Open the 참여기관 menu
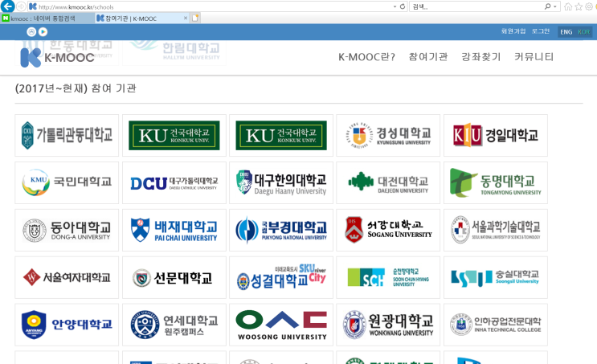Screen dimensions: 597x364 (428, 57)
